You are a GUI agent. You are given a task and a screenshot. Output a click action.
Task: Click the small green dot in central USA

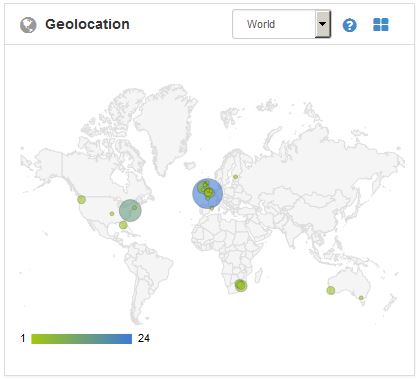112,214
